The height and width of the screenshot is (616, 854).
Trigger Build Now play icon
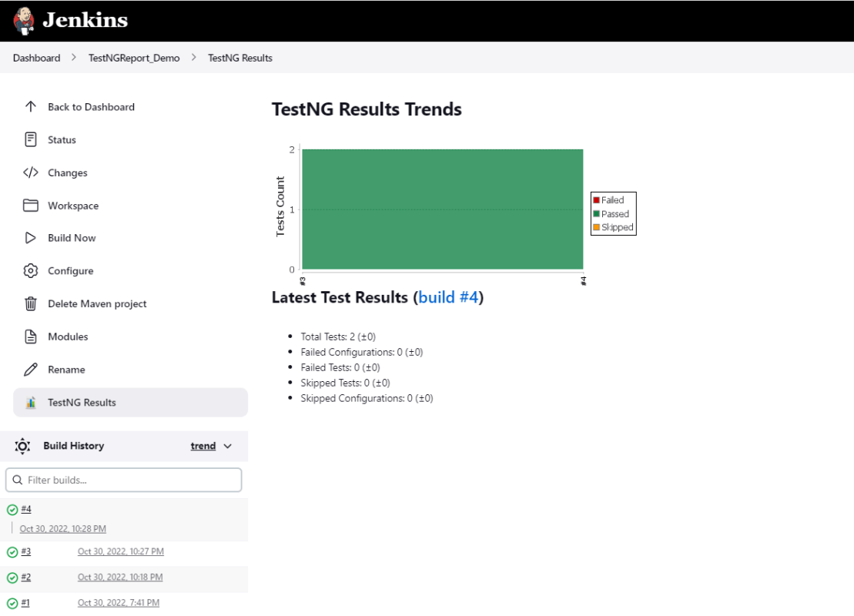[x=31, y=238]
